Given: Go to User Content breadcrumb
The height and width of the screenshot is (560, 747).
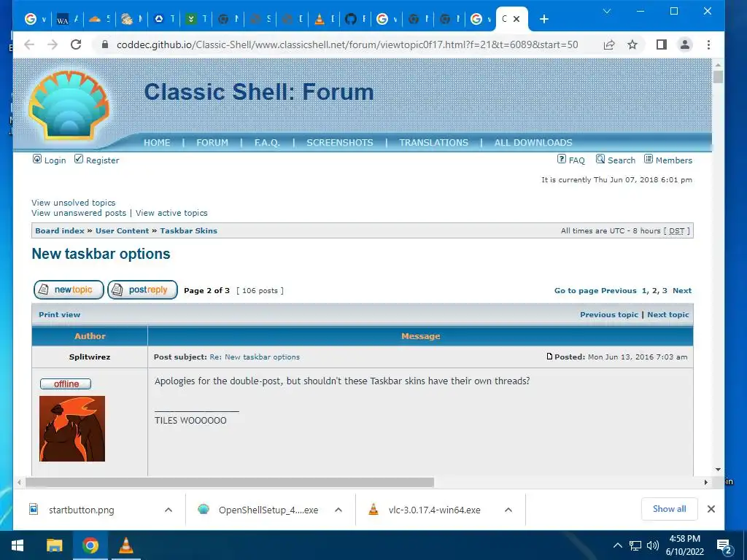Looking at the screenshot, I should pos(122,230).
